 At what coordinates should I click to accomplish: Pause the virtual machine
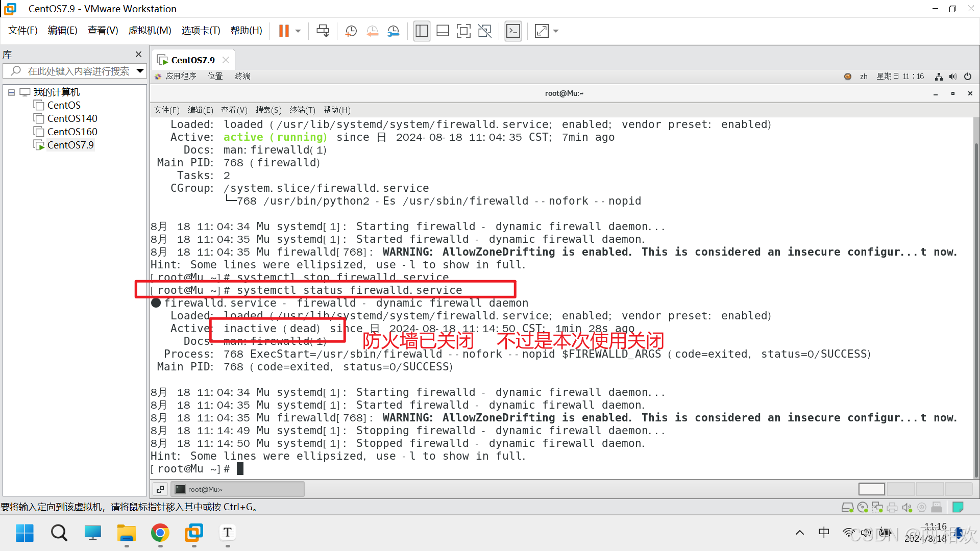284,31
